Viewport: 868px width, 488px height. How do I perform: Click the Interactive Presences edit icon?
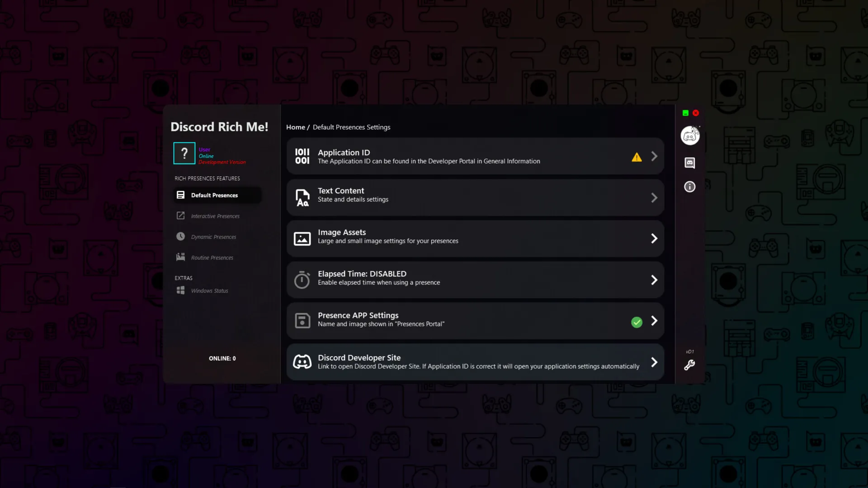180,216
